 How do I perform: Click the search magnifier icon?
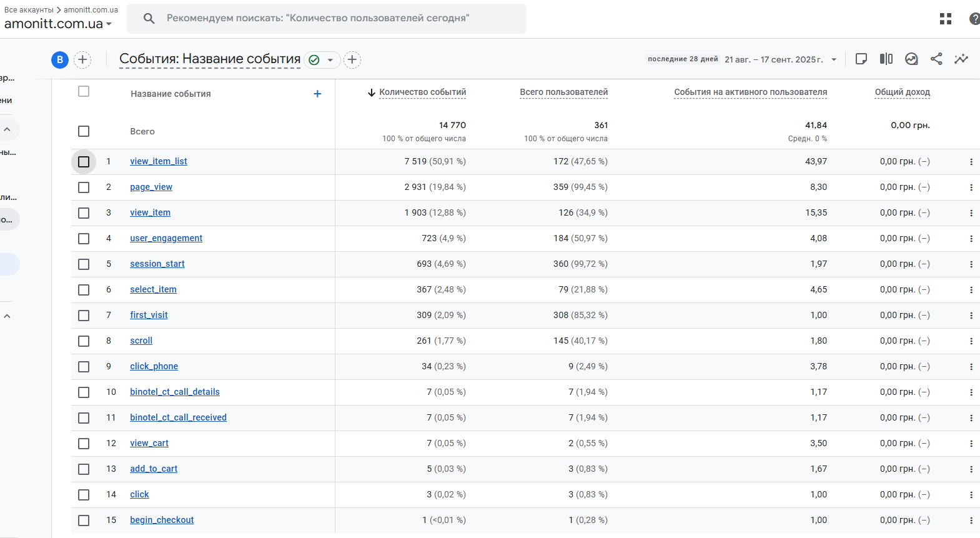coord(149,19)
